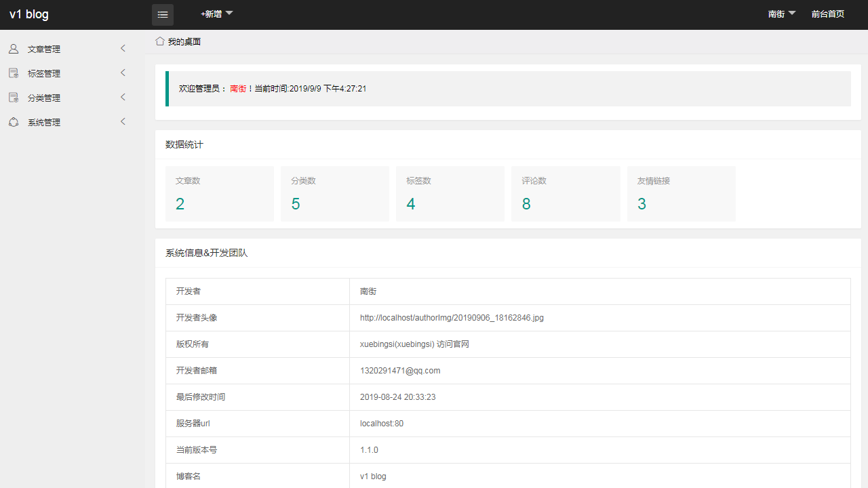The image size is (868, 488).
Task: Click the email 1320291471@qq.com
Action: pos(400,371)
